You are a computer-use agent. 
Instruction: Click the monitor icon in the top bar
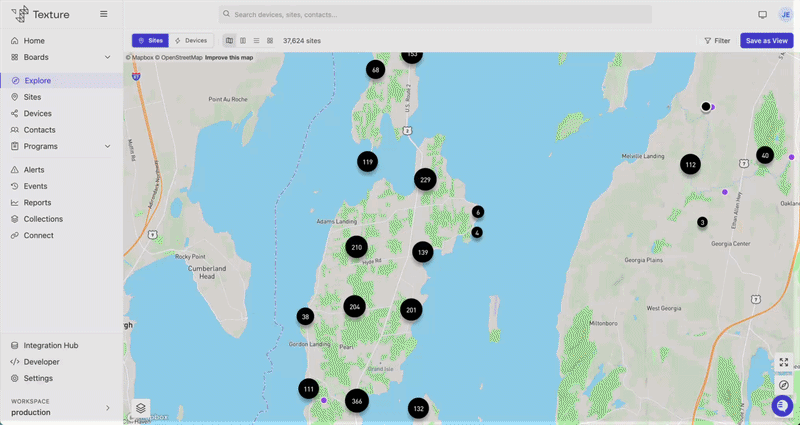pos(763,15)
